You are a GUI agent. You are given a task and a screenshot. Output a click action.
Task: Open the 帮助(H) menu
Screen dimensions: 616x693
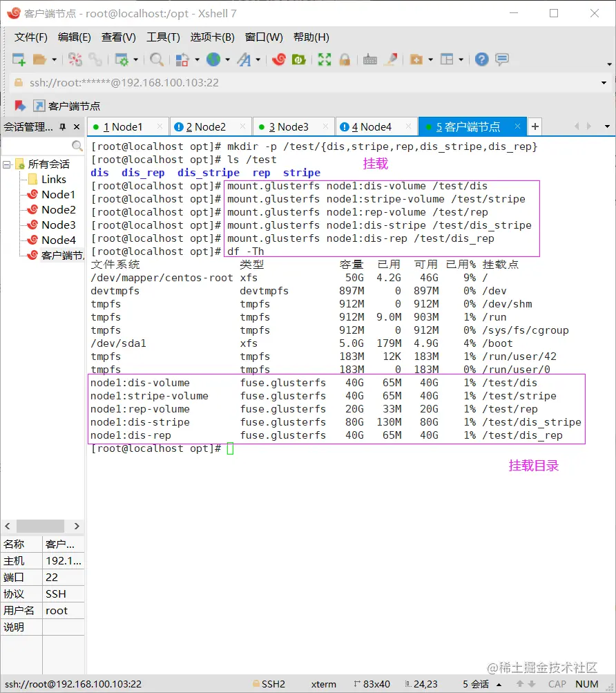(x=311, y=37)
